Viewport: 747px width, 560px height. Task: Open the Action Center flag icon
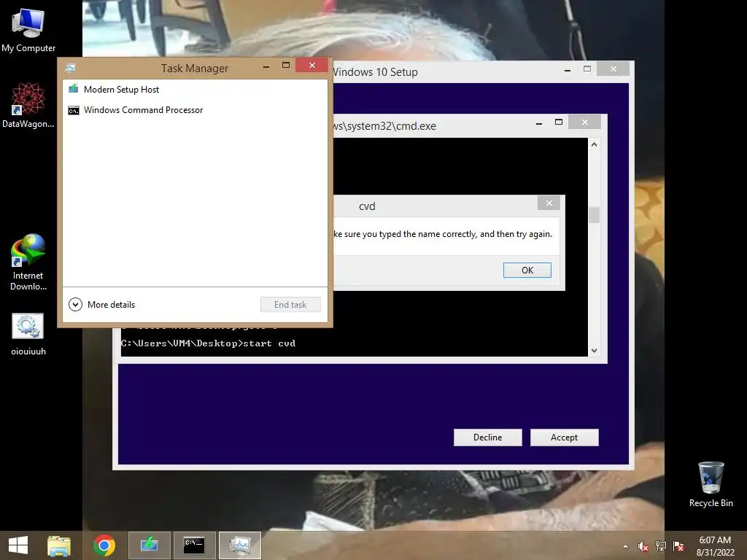pos(678,546)
